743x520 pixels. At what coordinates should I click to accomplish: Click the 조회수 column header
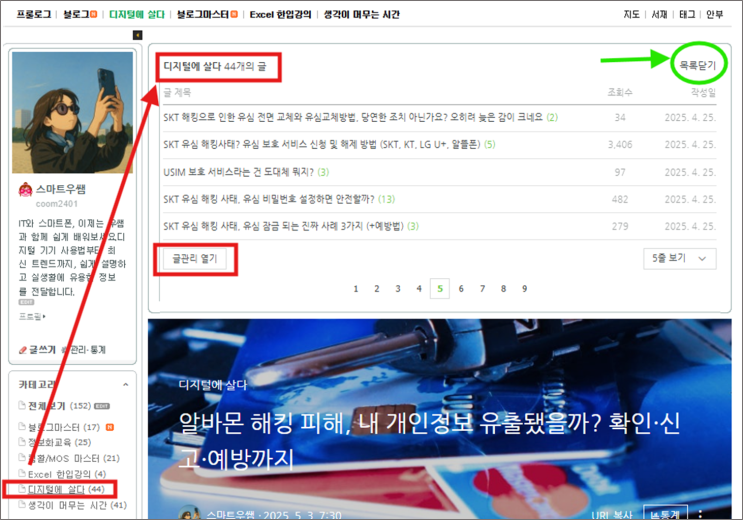coord(620,92)
